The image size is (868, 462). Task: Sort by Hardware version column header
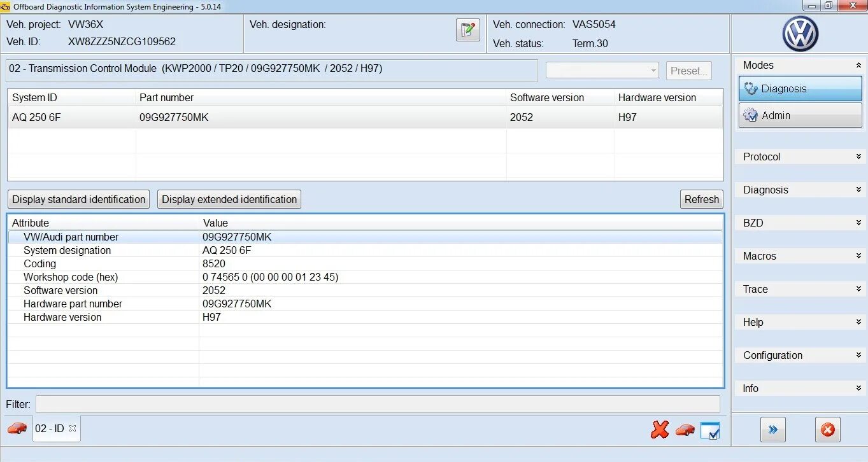tap(669, 97)
